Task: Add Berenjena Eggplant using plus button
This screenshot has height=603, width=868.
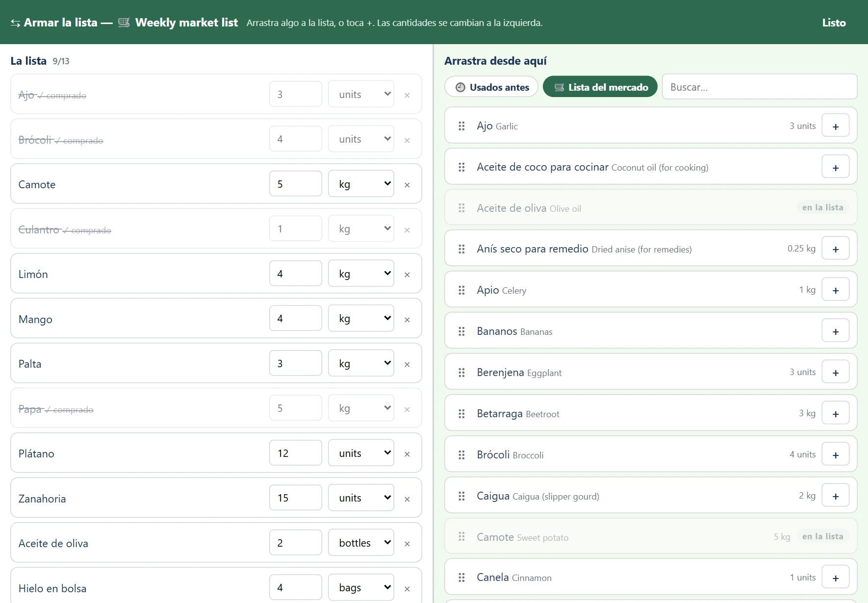Action: (836, 373)
